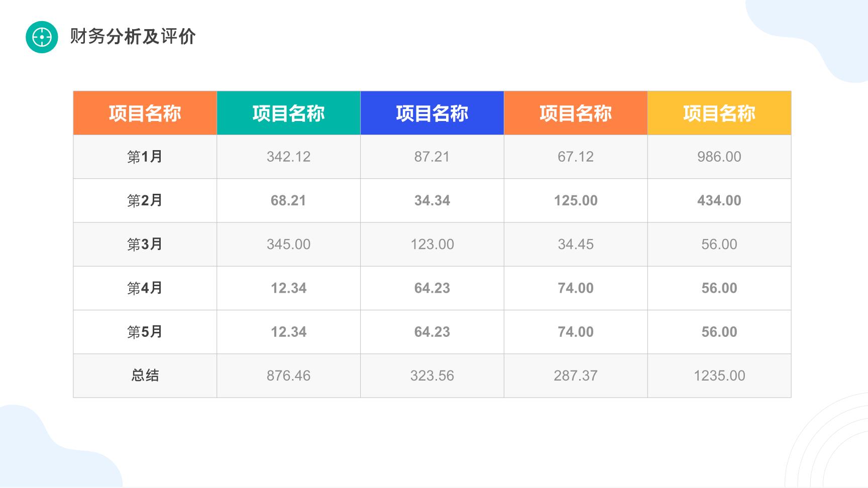Select the yellow 项目名称 header cell
Viewport: 868px width, 488px height.
pyautogui.click(x=719, y=113)
